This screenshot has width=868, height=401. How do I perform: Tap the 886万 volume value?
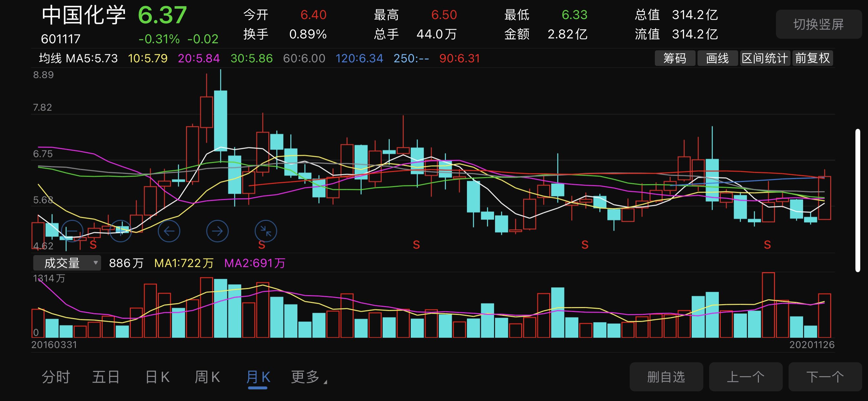tap(126, 263)
